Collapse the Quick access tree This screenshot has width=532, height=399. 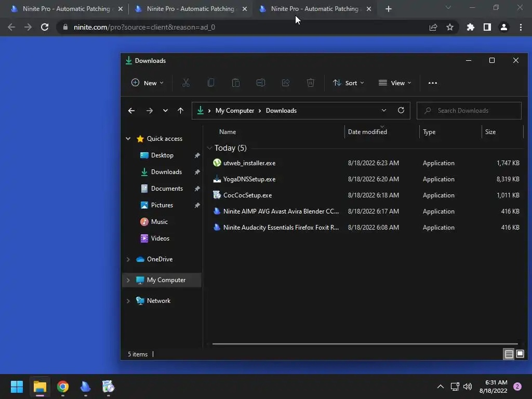(128, 138)
